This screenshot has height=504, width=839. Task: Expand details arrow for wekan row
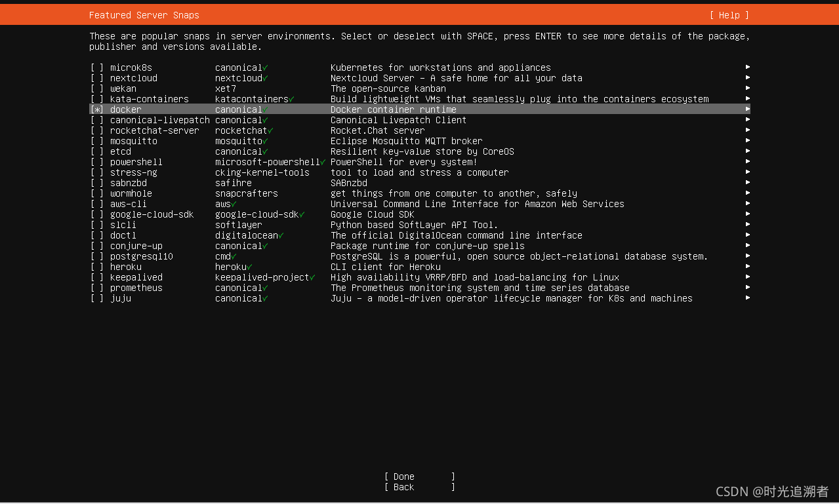tap(748, 88)
